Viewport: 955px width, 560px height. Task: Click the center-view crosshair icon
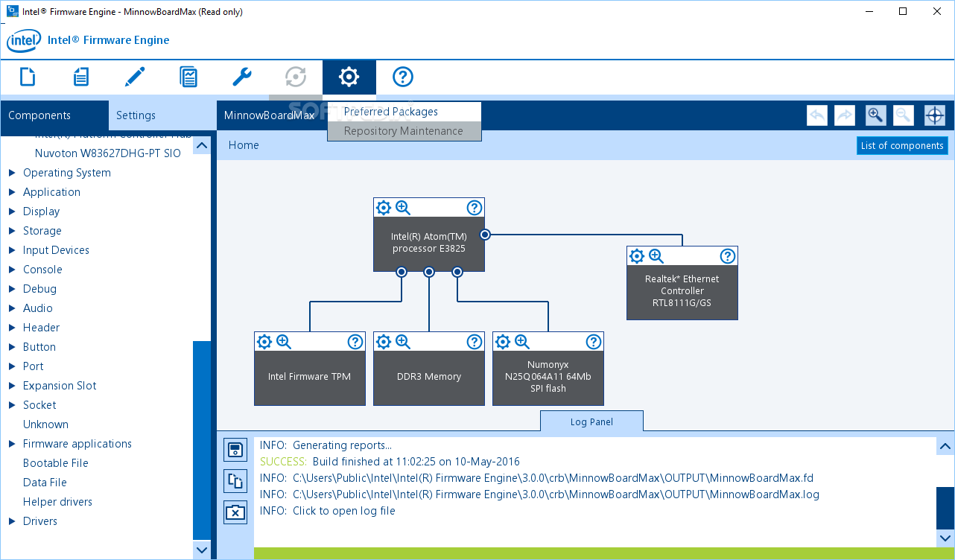click(935, 115)
